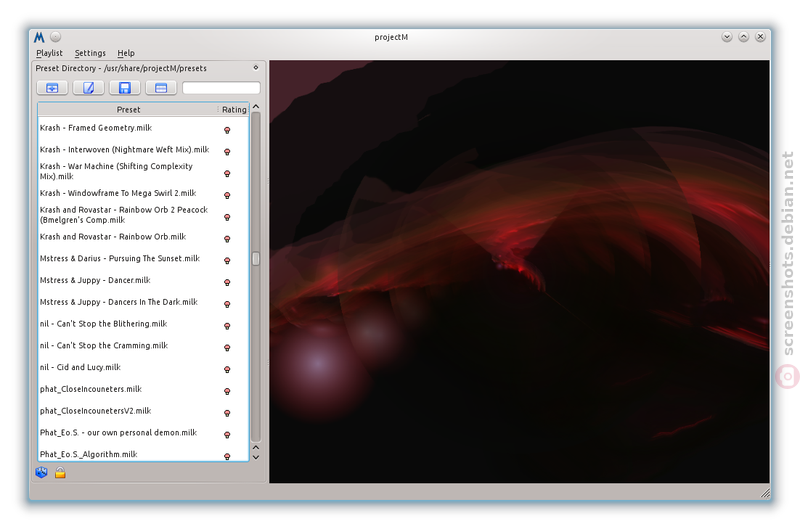Click rating icon for our own personal demon row
This screenshot has width=800, height=529.
click(227, 435)
